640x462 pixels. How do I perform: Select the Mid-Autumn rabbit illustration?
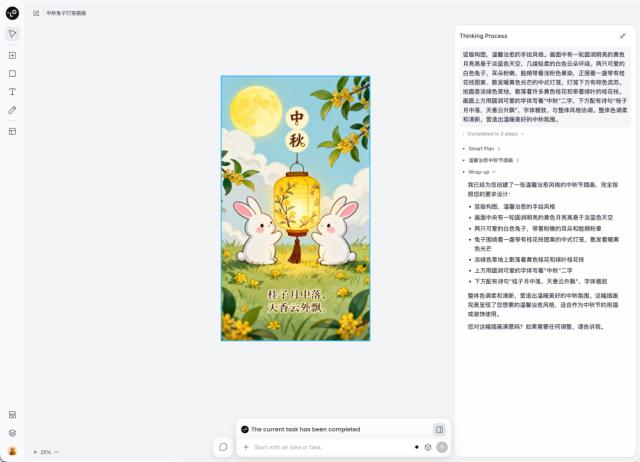296,208
